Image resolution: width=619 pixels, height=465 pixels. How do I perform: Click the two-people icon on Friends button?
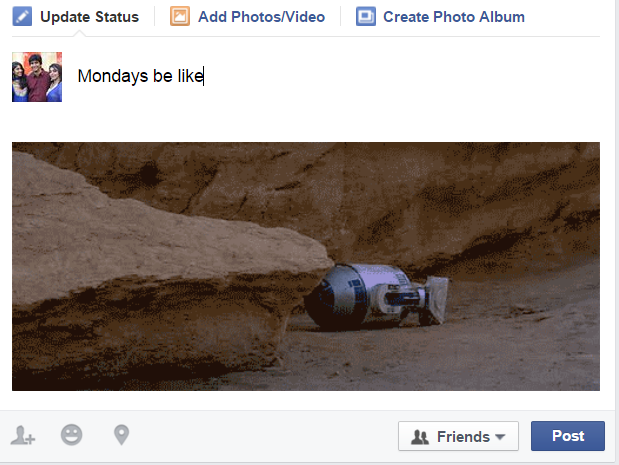tap(420, 437)
